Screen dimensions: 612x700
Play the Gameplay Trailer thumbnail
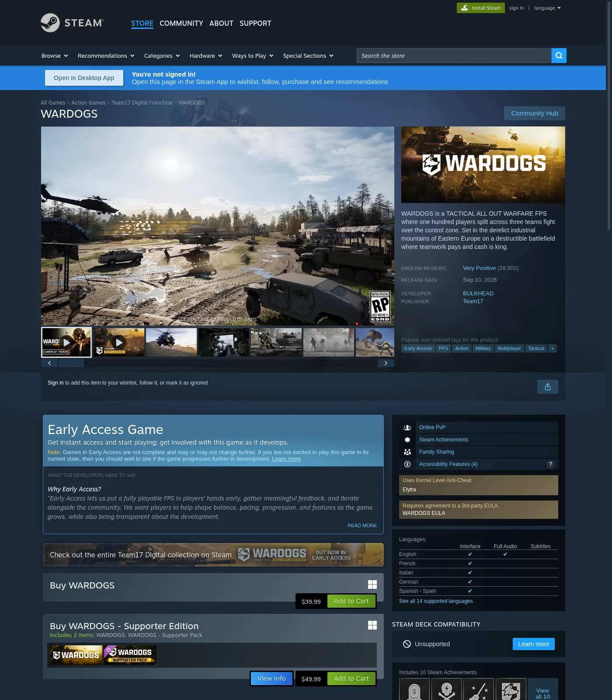coord(66,342)
